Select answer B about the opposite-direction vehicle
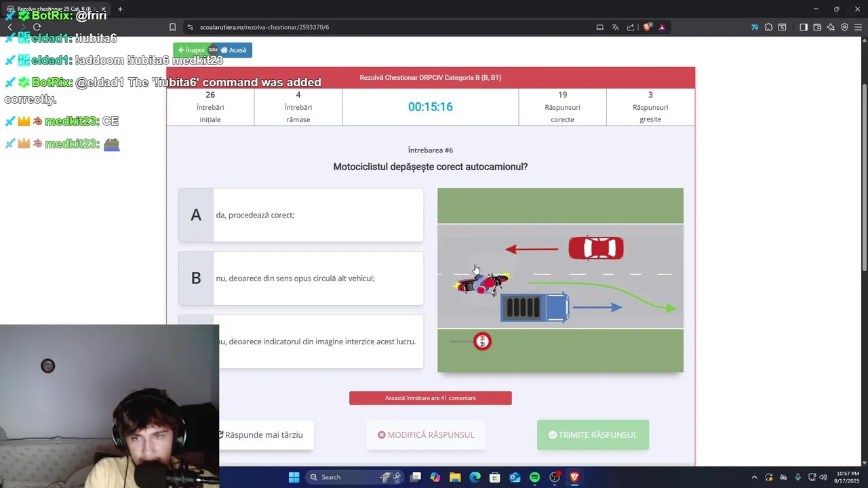 point(301,278)
